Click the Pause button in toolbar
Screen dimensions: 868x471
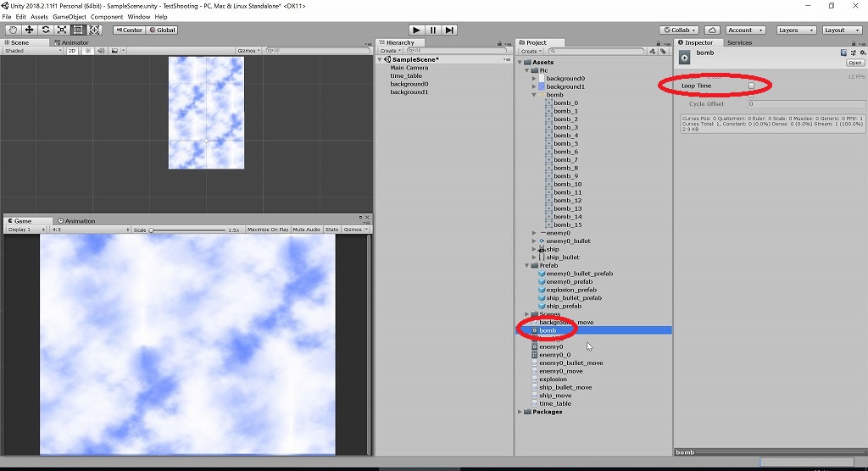coord(433,30)
